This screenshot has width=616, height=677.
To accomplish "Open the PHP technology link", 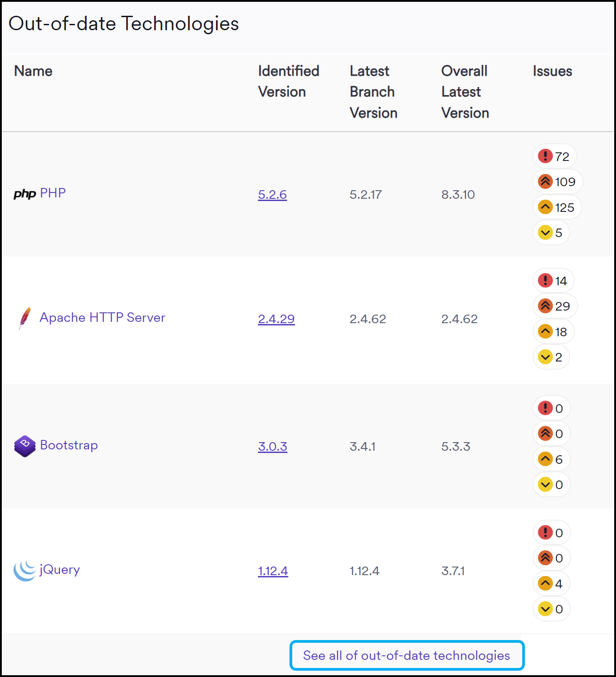I will 53,193.
